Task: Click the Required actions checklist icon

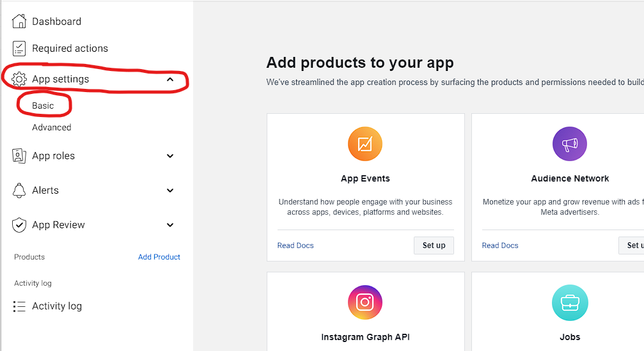Action: 19,49
